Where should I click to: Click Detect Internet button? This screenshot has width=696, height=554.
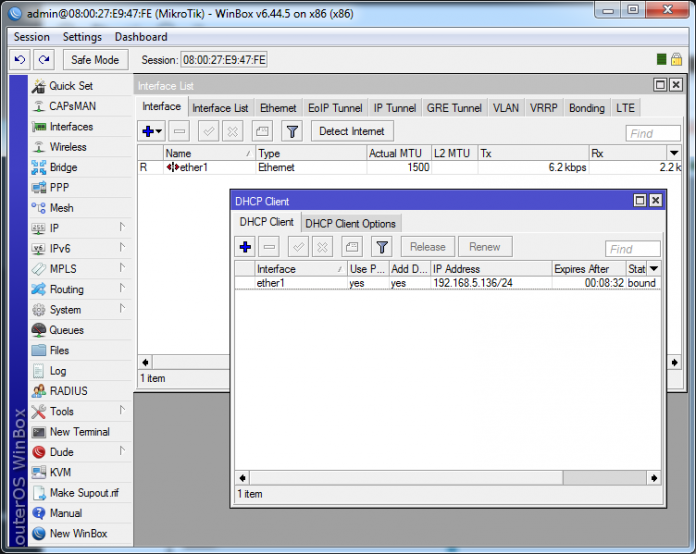point(352,131)
